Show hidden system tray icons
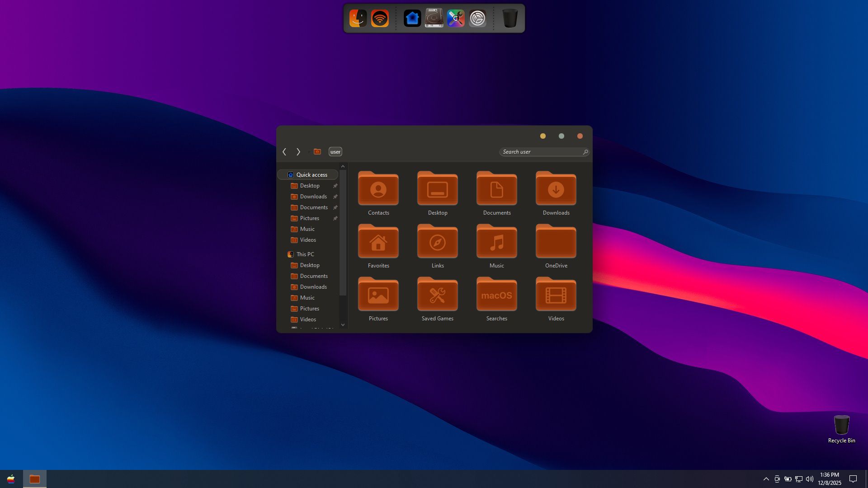 pyautogui.click(x=766, y=479)
